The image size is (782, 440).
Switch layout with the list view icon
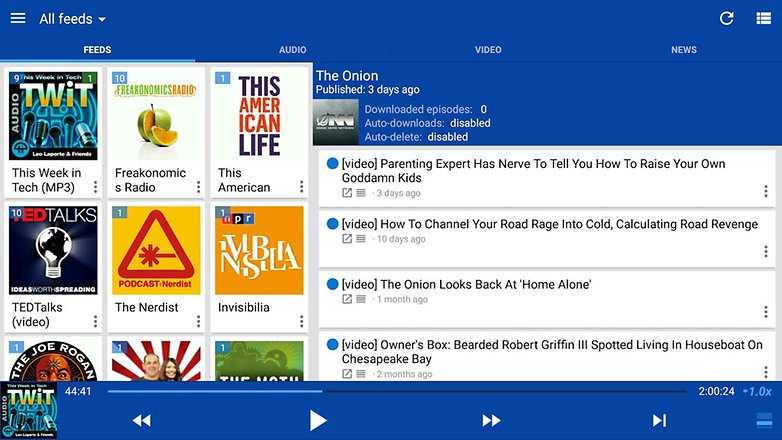coord(764,18)
